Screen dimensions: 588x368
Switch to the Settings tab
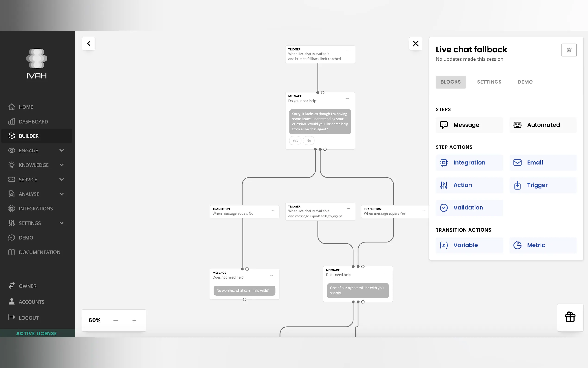pyautogui.click(x=489, y=82)
